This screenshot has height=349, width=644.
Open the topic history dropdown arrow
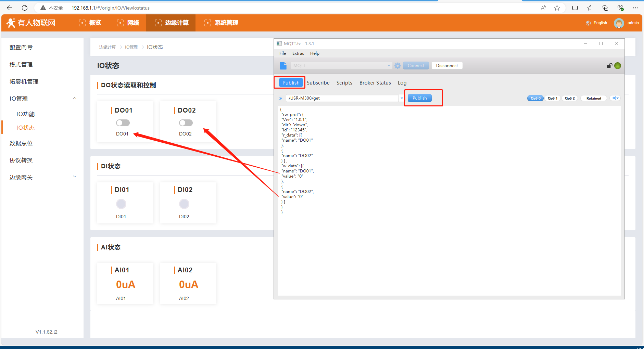(x=402, y=98)
